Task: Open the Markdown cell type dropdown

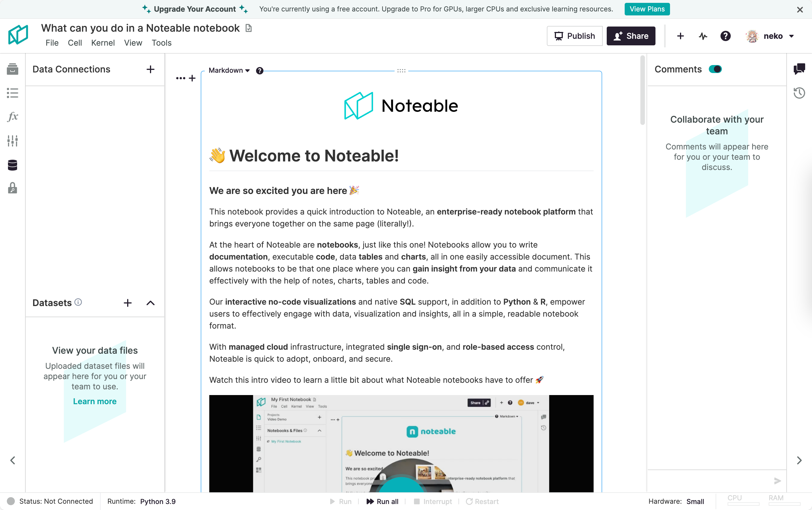Action: [x=229, y=70]
